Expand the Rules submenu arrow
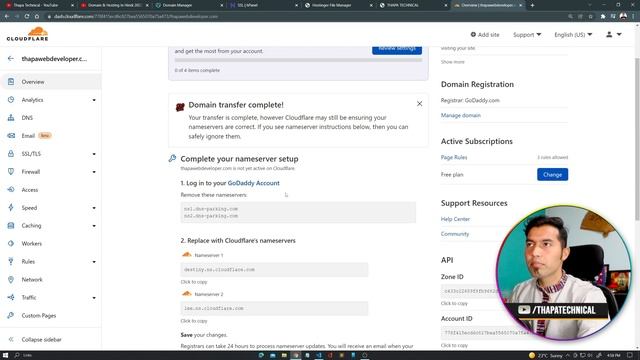The image size is (640, 360). [94, 262]
